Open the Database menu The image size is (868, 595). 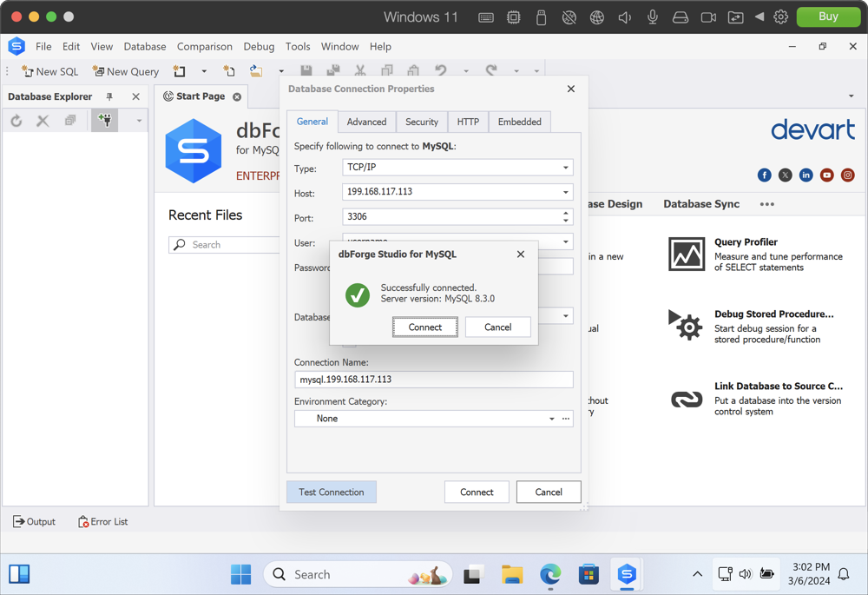click(145, 47)
